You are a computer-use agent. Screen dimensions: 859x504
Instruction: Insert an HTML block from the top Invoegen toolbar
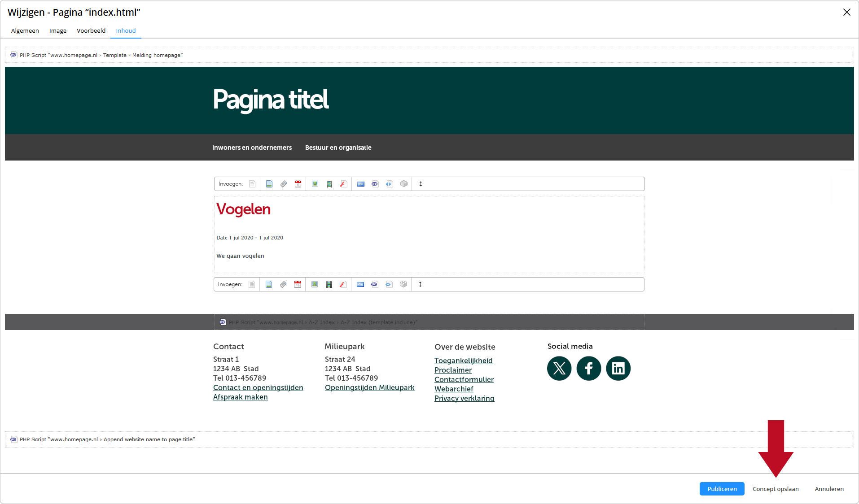coord(361,184)
